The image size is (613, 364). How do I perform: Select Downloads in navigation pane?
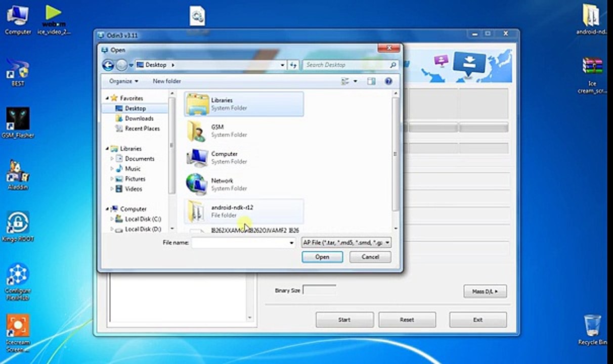(139, 118)
